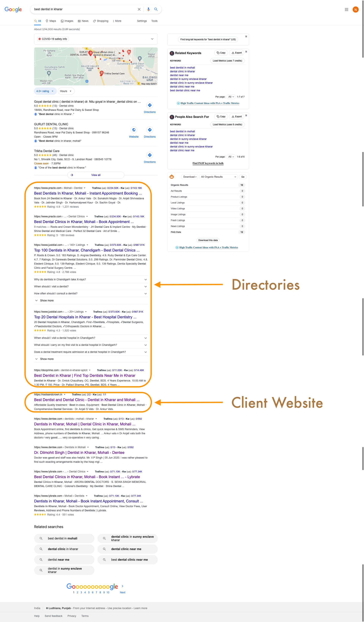Image resolution: width=364 pixels, height=622 pixels.
Task: Clear the search box with X icon
Action: pyautogui.click(x=139, y=9)
